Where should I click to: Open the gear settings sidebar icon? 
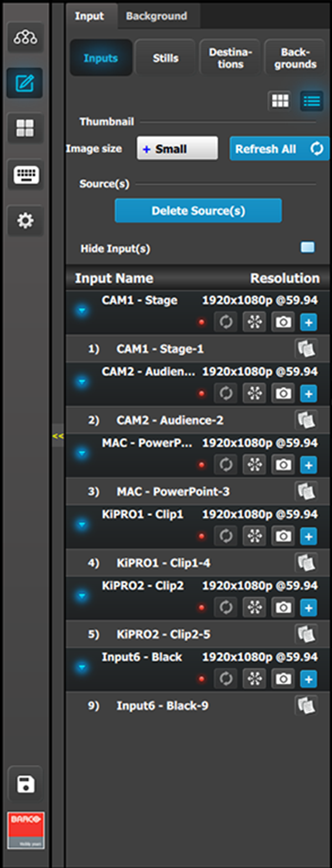point(25,221)
